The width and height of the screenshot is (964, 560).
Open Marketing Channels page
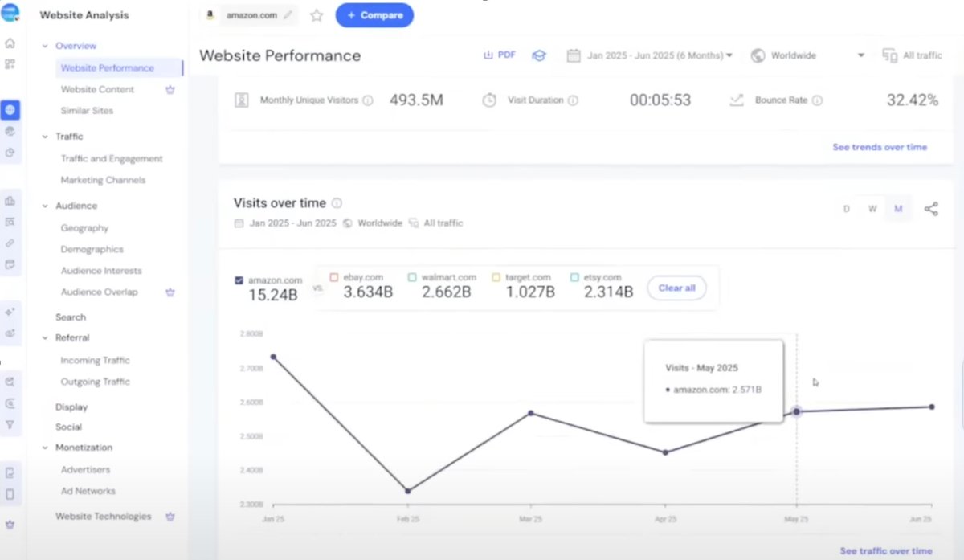[103, 180]
